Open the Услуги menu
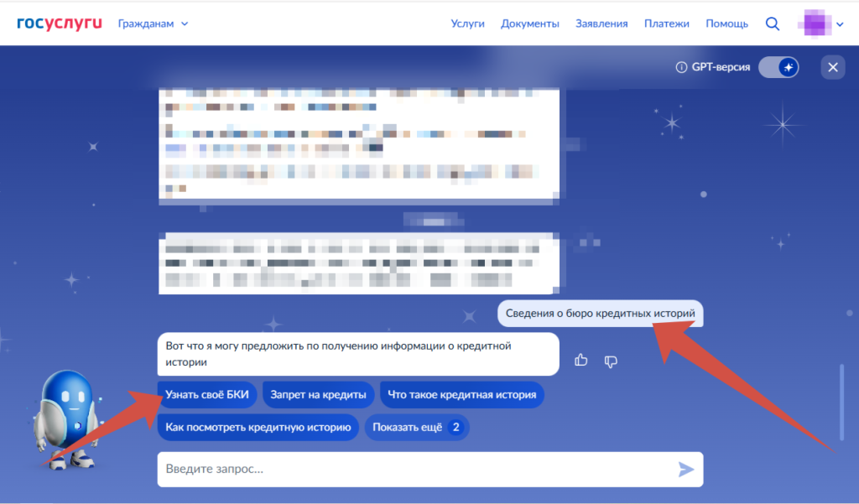Image resolution: width=859 pixels, height=504 pixels. tap(467, 23)
